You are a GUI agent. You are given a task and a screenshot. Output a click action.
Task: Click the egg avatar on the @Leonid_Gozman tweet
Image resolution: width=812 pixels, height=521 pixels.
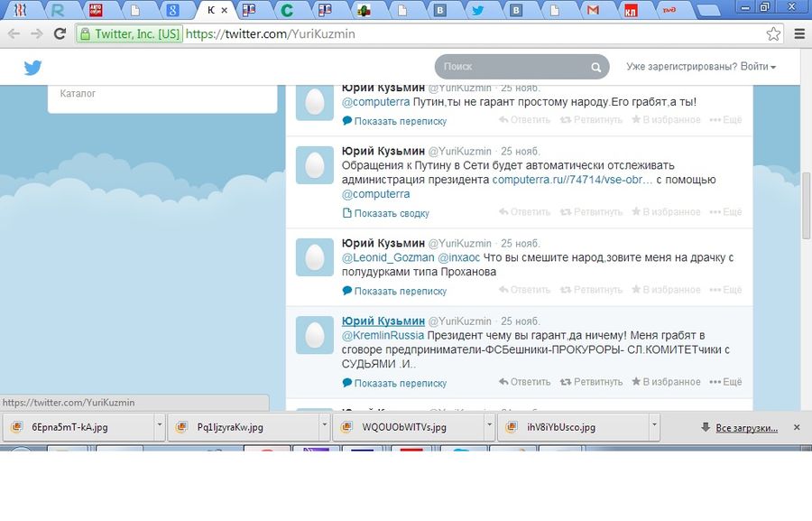click(x=315, y=256)
